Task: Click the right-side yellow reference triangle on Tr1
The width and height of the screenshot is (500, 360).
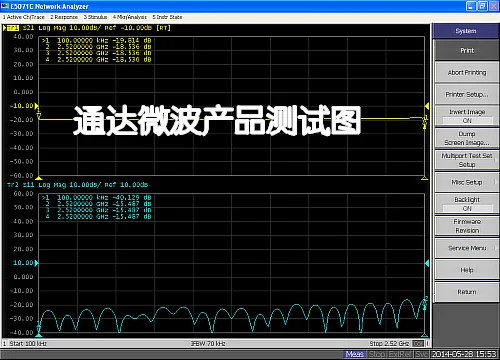Action: coord(427,106)
